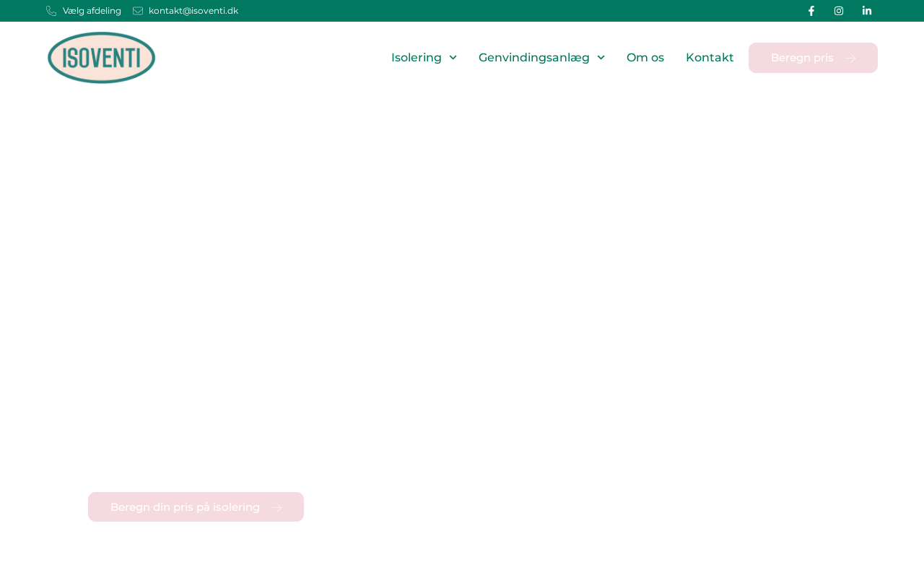Navigate to the Kontakt page
924x578 pixels.
click(710, 58)
